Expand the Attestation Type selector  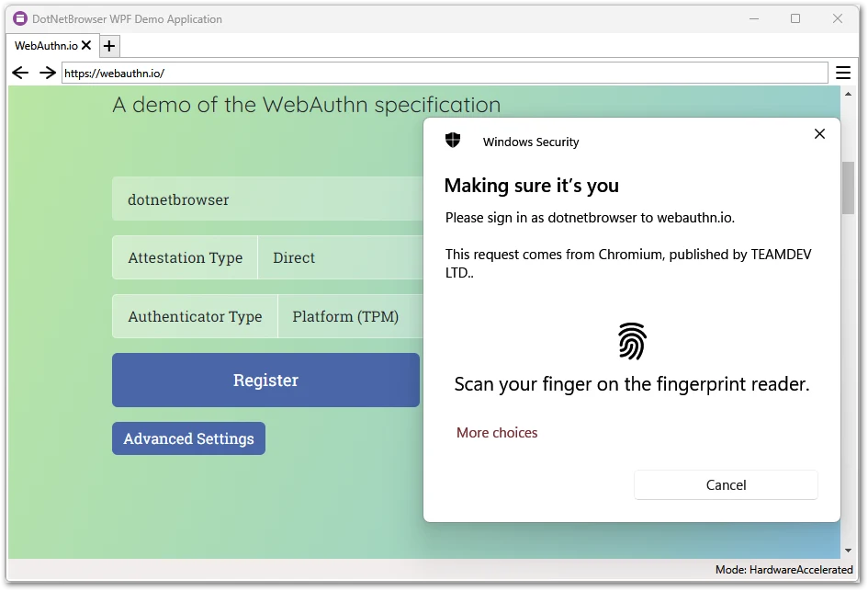(x=184, y=257)
